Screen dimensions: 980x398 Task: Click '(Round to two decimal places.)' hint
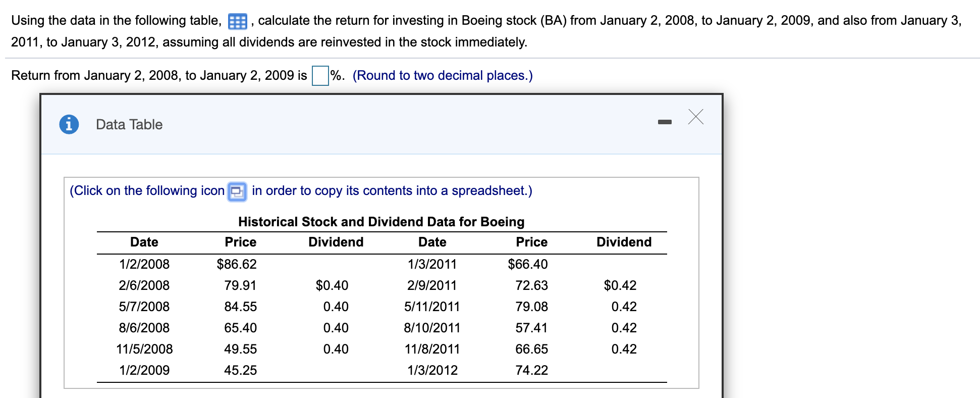443,75
